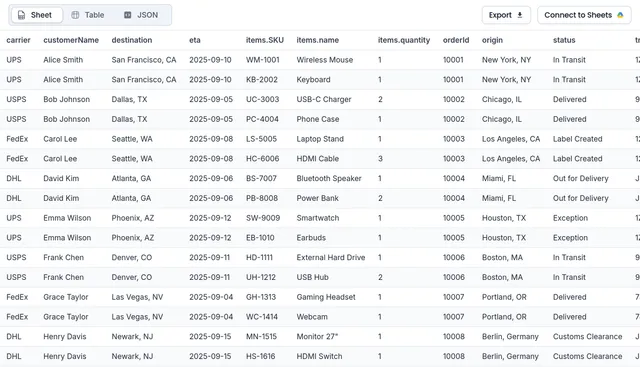
Task: Click Carol Lee in the LS-5005 row
Action: click(60, 139)
